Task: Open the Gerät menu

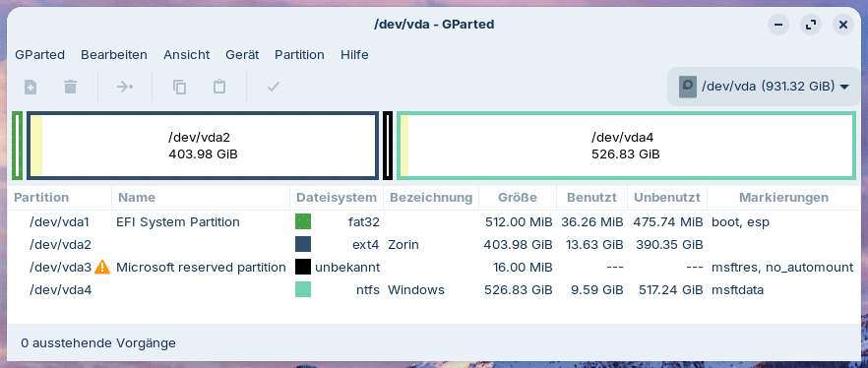Action: pos(242,55)
